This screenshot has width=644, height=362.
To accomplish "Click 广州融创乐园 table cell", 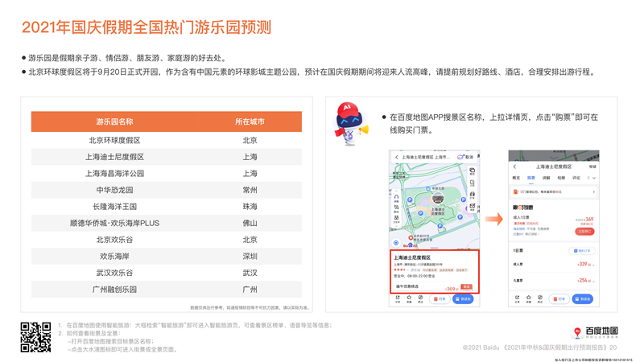I will 114,290.
